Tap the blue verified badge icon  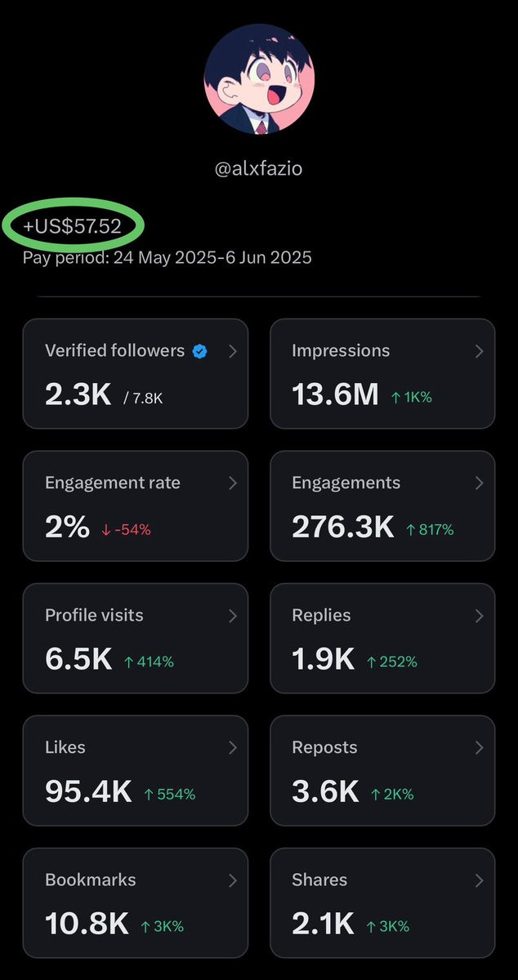[x=199, y=351]
